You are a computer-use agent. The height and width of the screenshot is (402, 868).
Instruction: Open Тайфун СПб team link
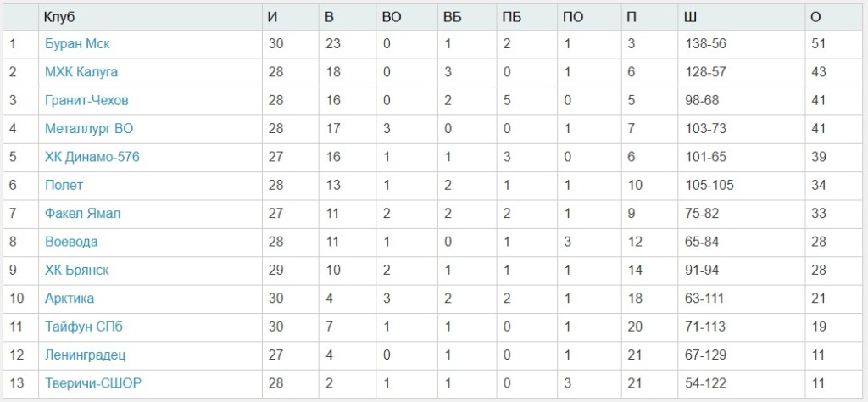click(x=84, y=327)
